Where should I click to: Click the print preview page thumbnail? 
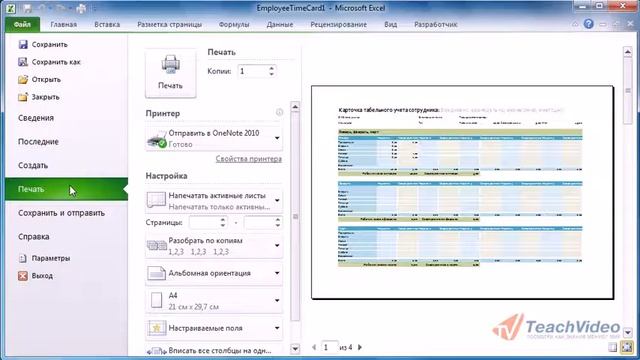pos(462,192)
